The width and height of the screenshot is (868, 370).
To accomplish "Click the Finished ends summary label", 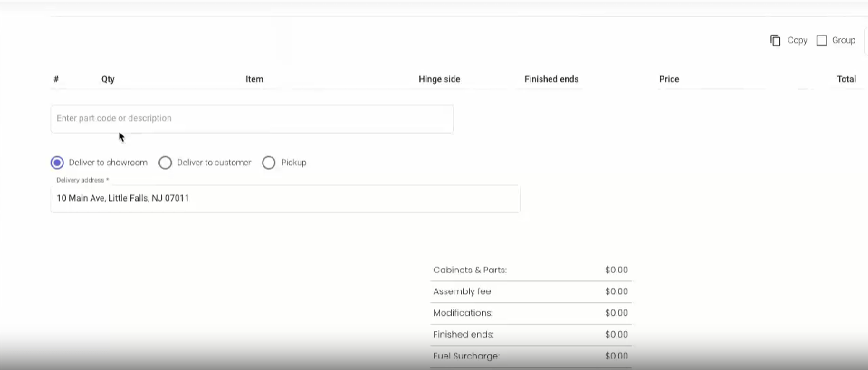I will tap(464, 335).
